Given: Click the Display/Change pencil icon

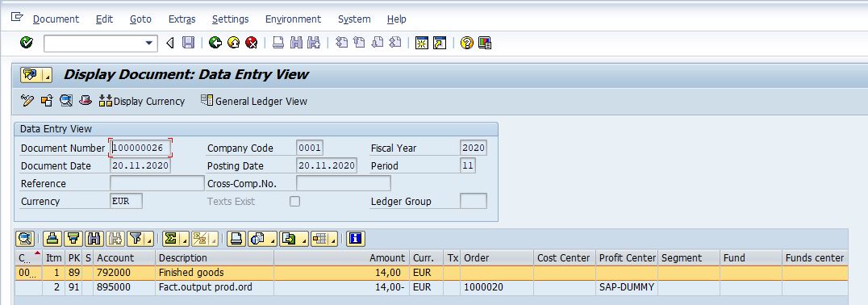Looking at the screenshot, I should coord(27,101).
